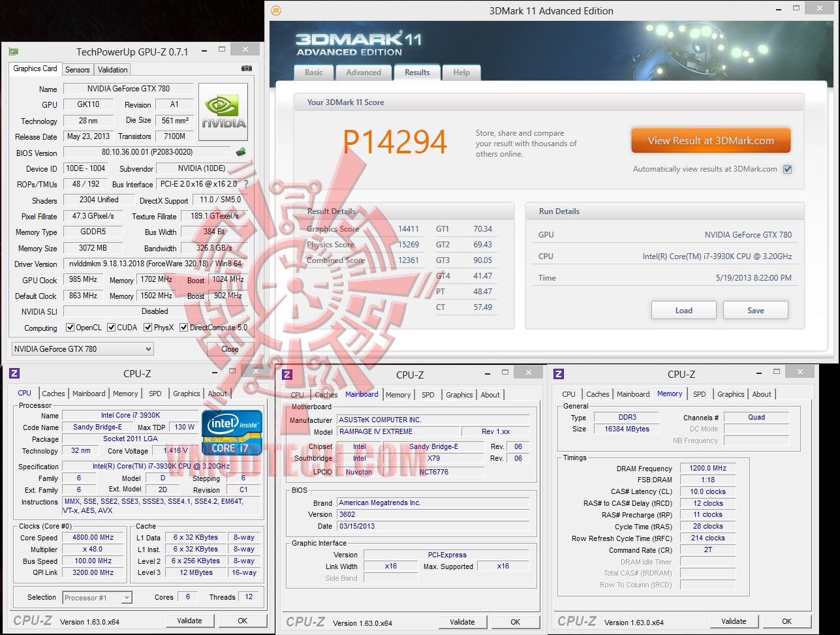Toggle the OpenCL checkbox
This screenshot has height=635, width=840.
[x=70, y=328]
